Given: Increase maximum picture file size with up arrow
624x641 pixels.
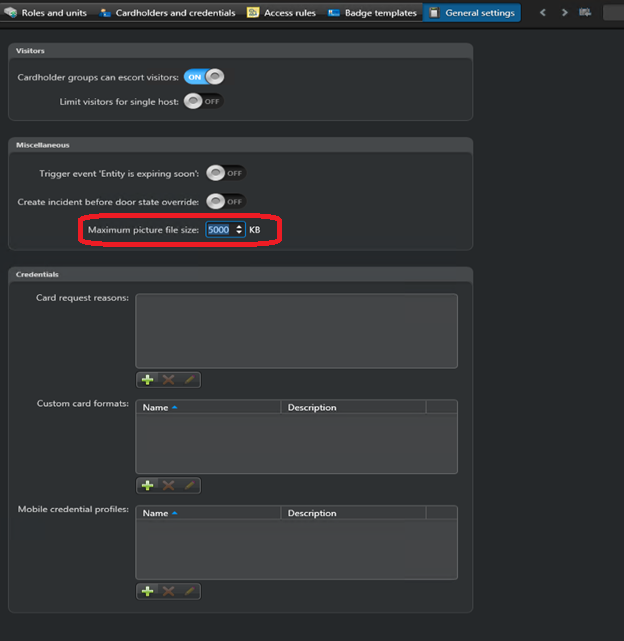Looking at the screenshot, I should [239, 226].
